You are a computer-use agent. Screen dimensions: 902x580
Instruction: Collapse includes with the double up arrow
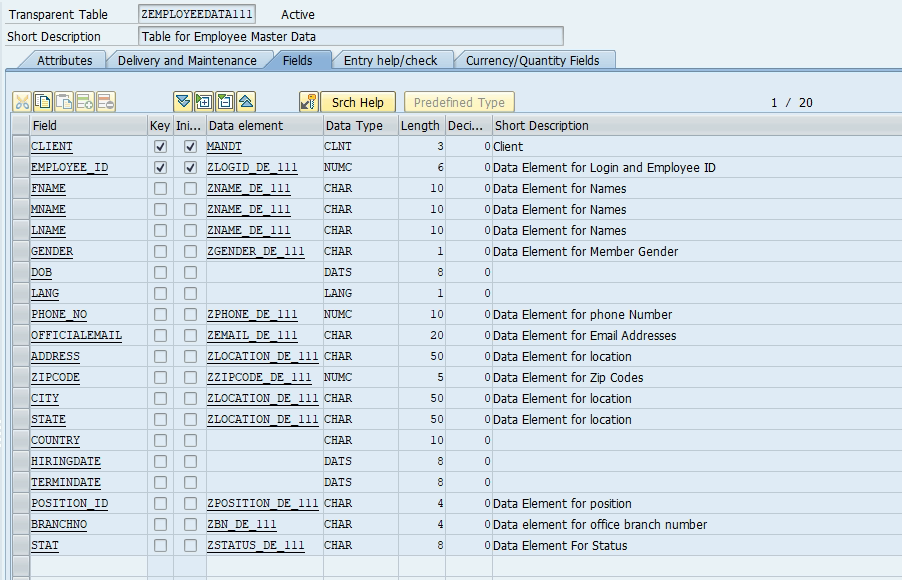[246, 102]
